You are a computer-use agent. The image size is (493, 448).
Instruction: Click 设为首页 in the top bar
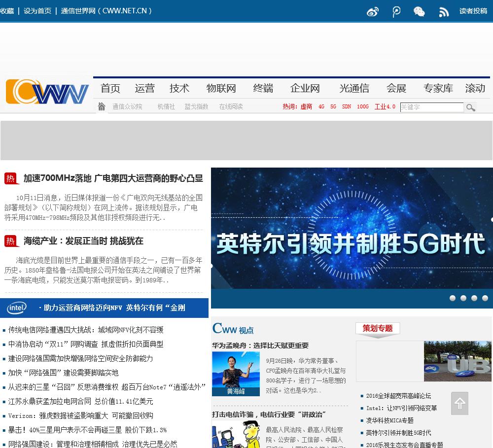point(37,11)
